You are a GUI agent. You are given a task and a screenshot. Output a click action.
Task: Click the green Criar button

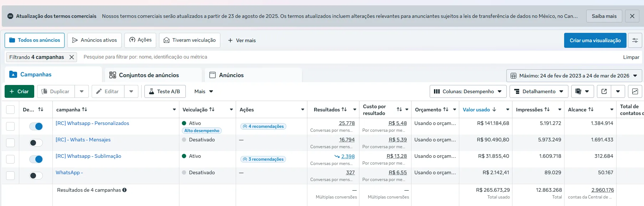coord(19,91)
